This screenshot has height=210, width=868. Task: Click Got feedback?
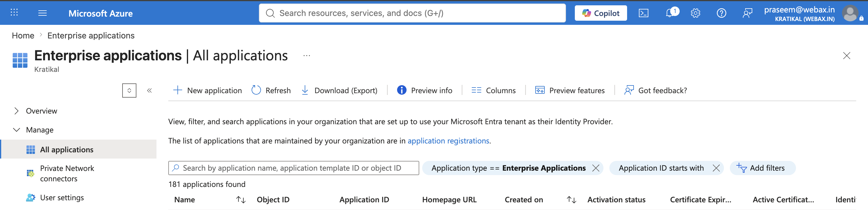tap(655, 91)
